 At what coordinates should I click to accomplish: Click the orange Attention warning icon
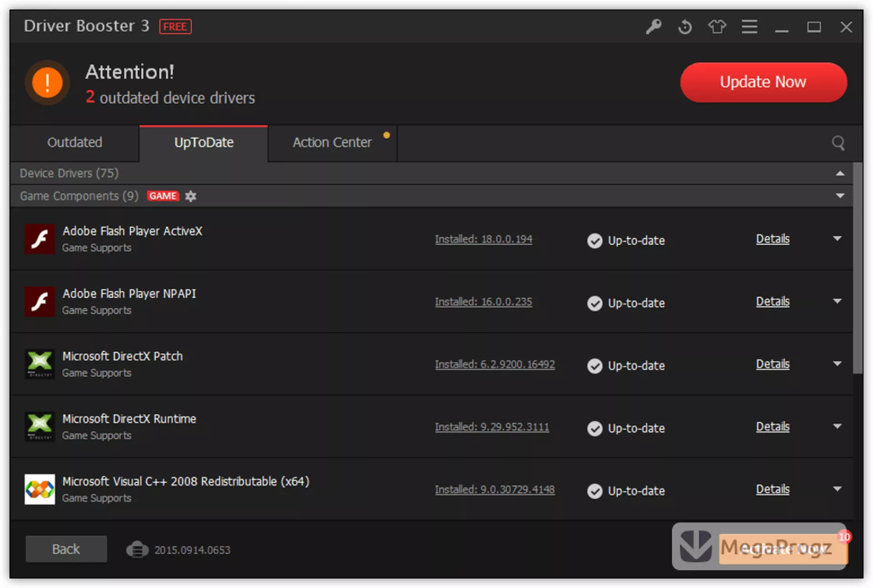tap(47, 83)
